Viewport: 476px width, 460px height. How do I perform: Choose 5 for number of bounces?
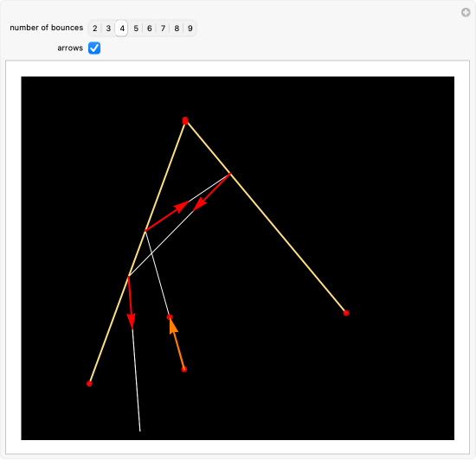tap(136, 29)
